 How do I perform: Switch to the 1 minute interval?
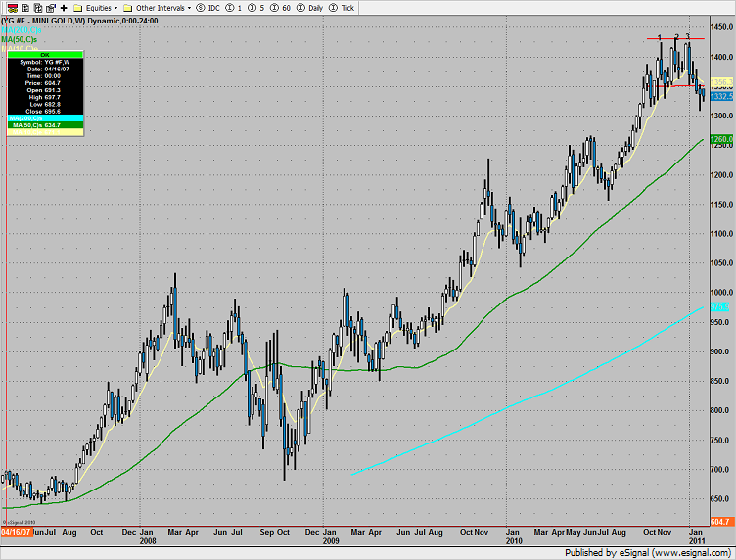point(234,8)
